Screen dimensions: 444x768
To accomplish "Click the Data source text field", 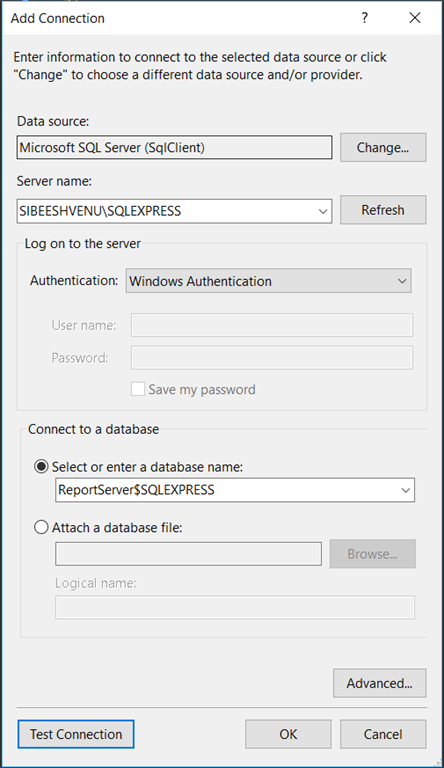I will pos(174,147).
